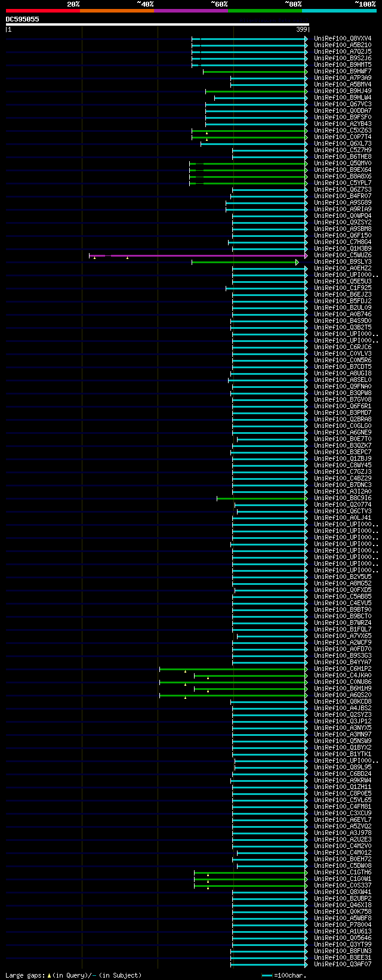
Task: Click the white query sequence ruler bar
Action: [x=158, y=24]
